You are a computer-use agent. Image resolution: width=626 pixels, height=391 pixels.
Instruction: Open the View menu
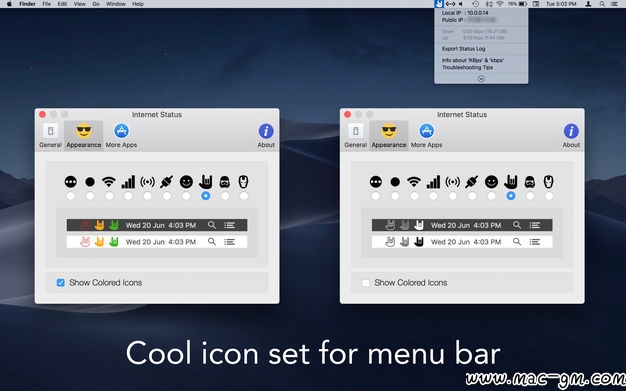80,4
